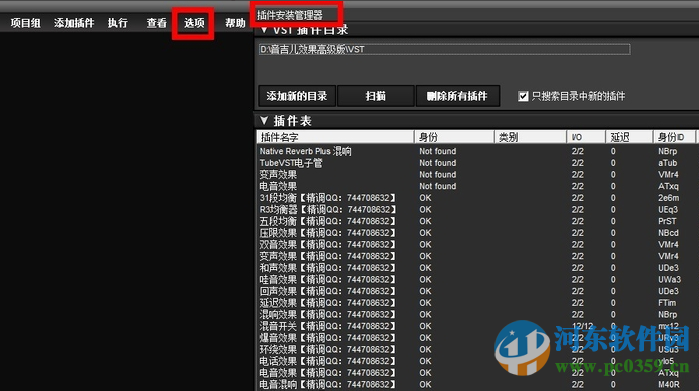Click the Not found status of TubeVST电子管

(x=437, y=163)
